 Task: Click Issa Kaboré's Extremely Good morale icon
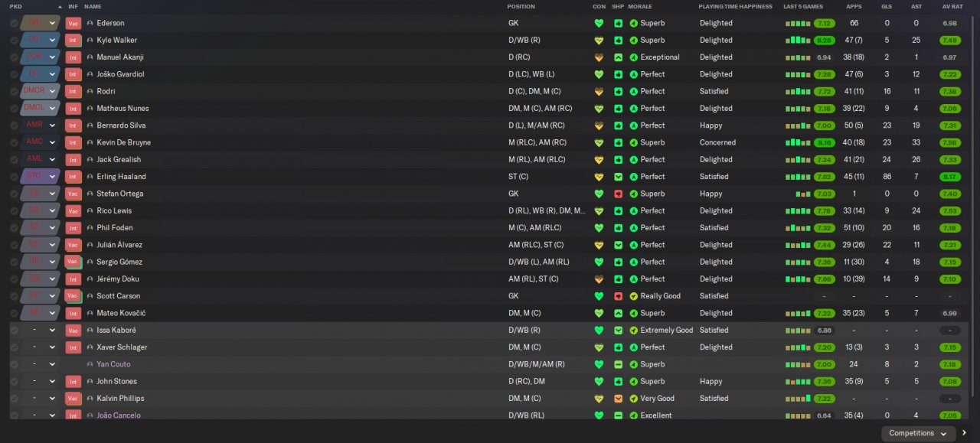[x=633, y=331]
